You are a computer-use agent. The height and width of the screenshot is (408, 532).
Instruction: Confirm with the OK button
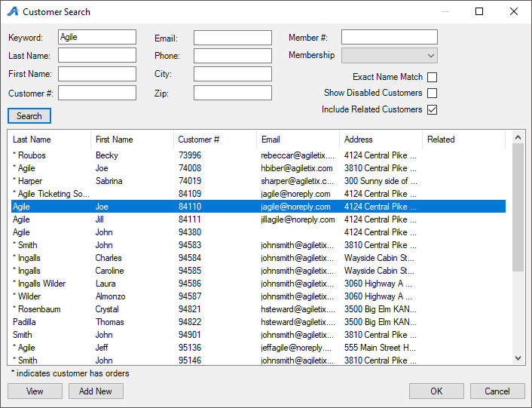pos(436,391)
